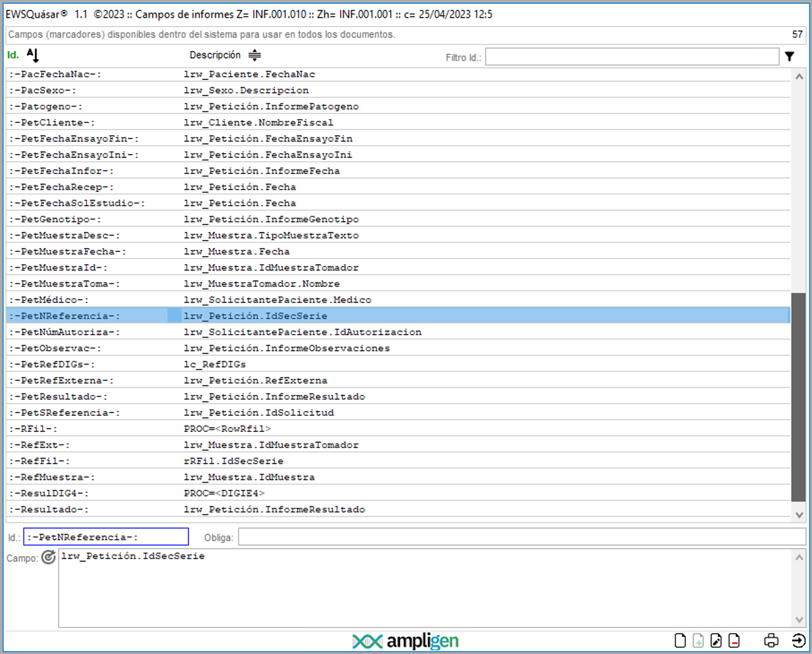Toggle sorting on the Descripción column
Screen dimensions: 812x654
pos(255,56)
